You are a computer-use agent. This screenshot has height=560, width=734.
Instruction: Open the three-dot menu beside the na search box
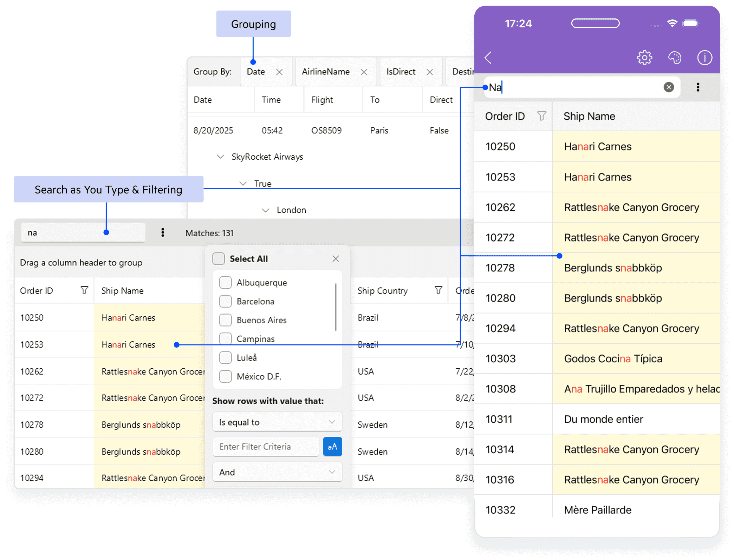click(x=163, y=232)
